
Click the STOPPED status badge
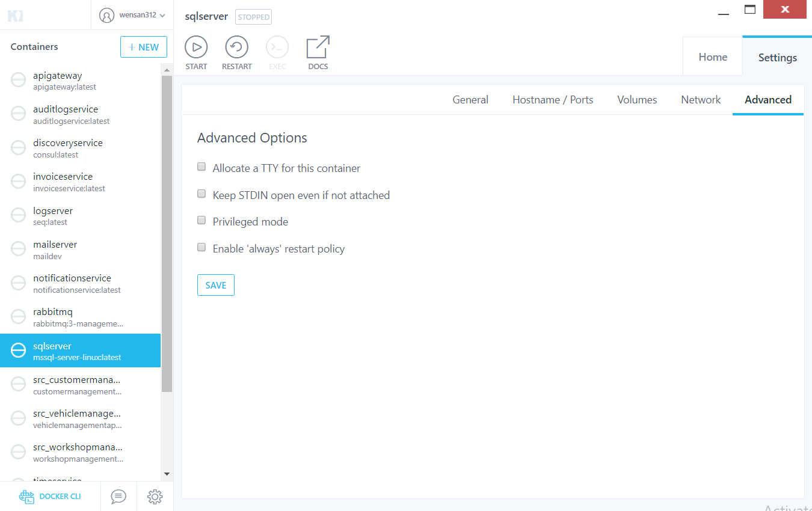point(253,17)
